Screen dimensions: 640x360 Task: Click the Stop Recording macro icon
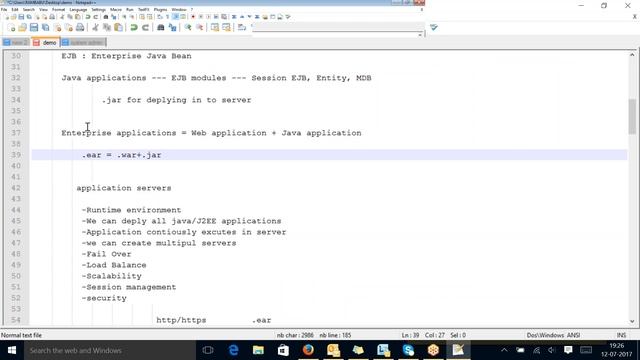pos(201,17)
